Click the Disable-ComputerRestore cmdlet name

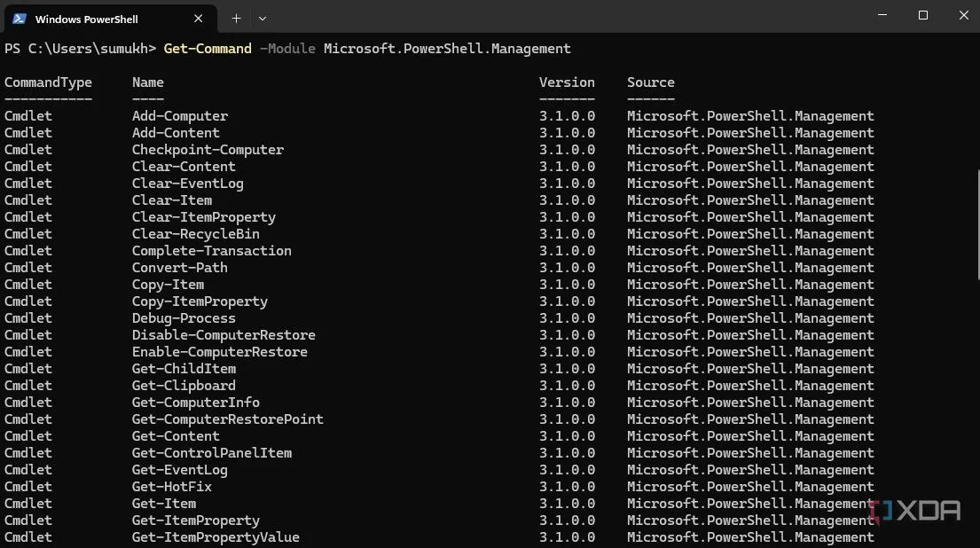pos(223,335)
